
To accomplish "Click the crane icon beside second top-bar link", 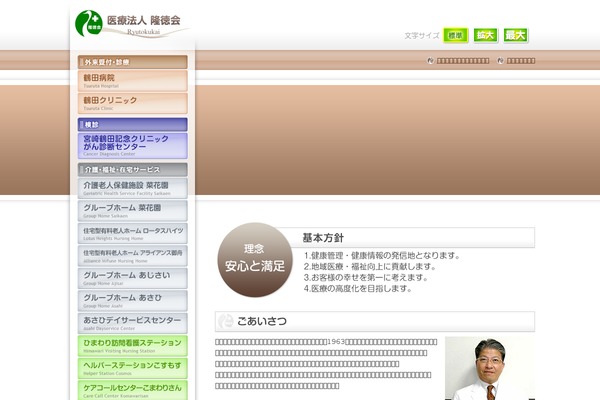I will click(x=500, y=60).
